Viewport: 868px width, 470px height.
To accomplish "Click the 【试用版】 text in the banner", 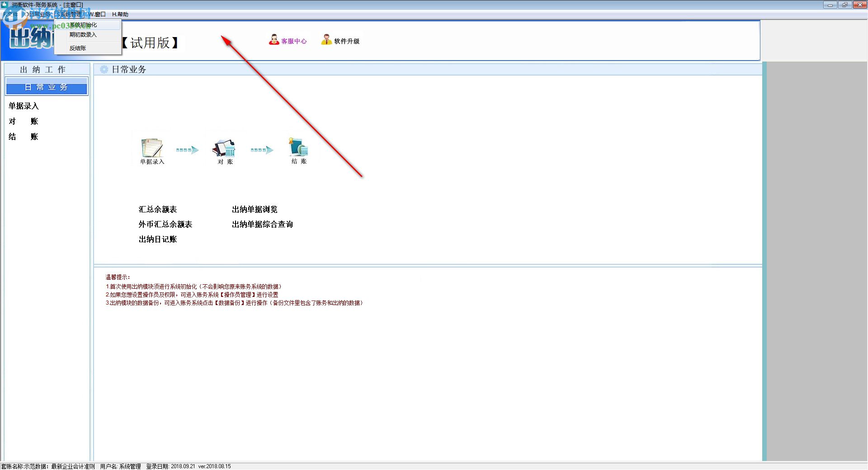I will pos(151,43).
